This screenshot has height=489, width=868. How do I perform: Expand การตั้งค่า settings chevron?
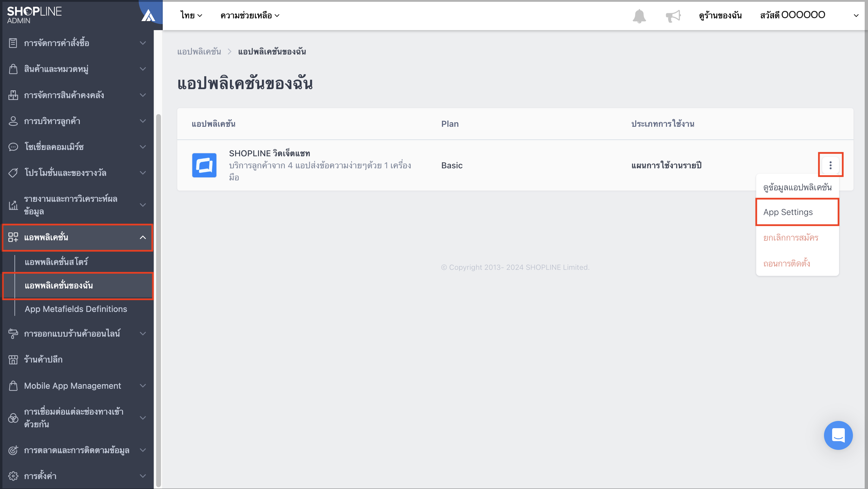tap(143, 476)
